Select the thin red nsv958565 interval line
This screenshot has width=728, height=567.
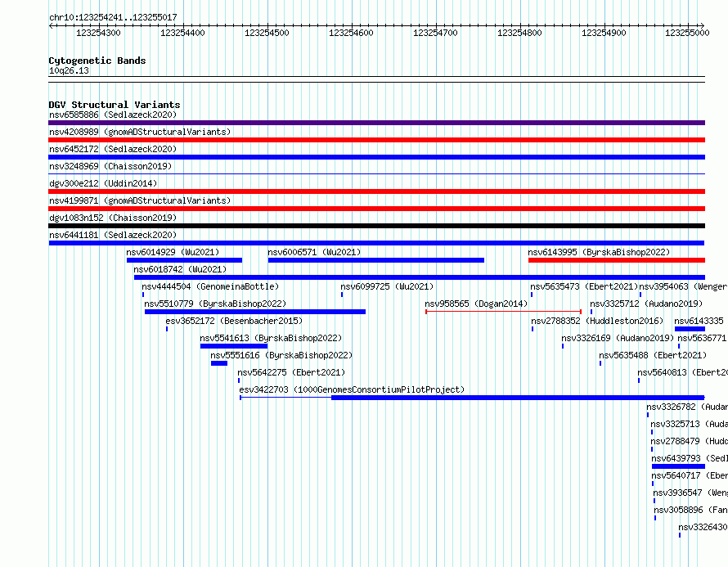[504, 312]
